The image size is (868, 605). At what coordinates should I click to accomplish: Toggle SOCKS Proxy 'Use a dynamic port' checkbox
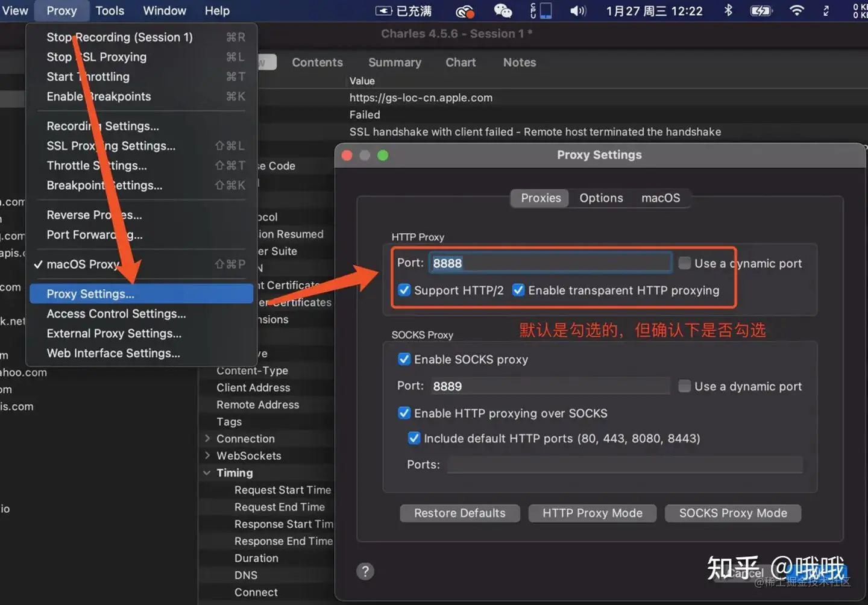[684, 386]
